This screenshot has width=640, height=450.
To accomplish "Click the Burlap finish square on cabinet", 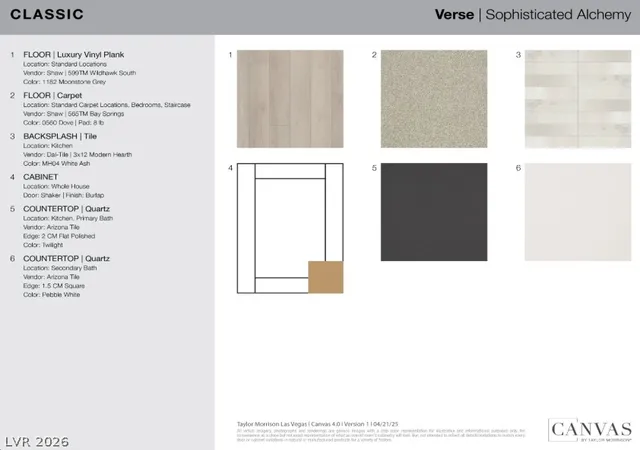I will tap(326, 277).
